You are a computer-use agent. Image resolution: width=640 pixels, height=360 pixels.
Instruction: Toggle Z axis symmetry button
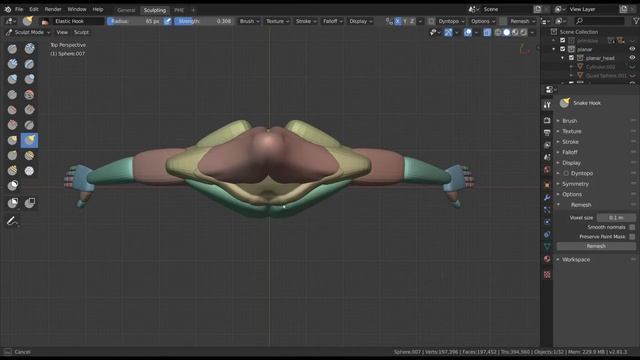click(412, 21)
